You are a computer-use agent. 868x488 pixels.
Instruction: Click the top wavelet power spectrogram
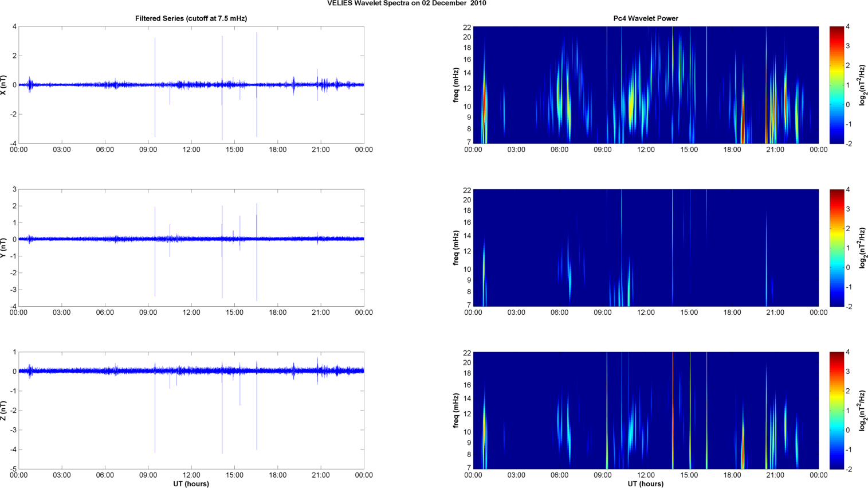(646, 85)
